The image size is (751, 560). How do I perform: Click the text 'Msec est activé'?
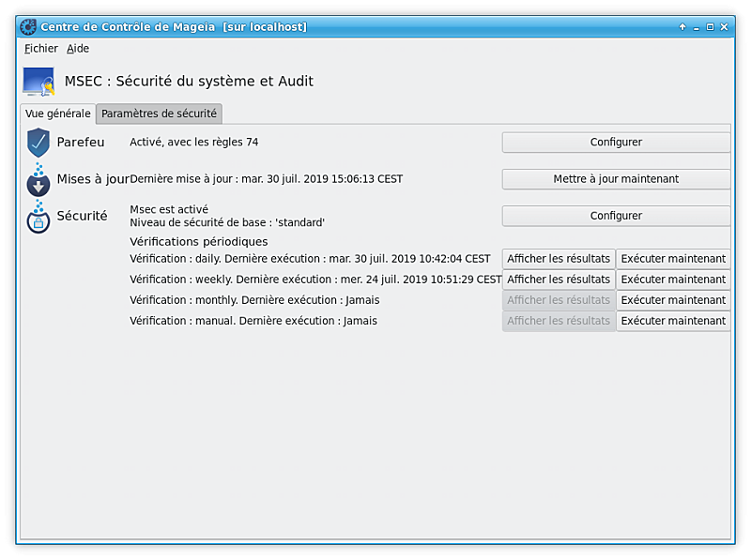(169, 209)
